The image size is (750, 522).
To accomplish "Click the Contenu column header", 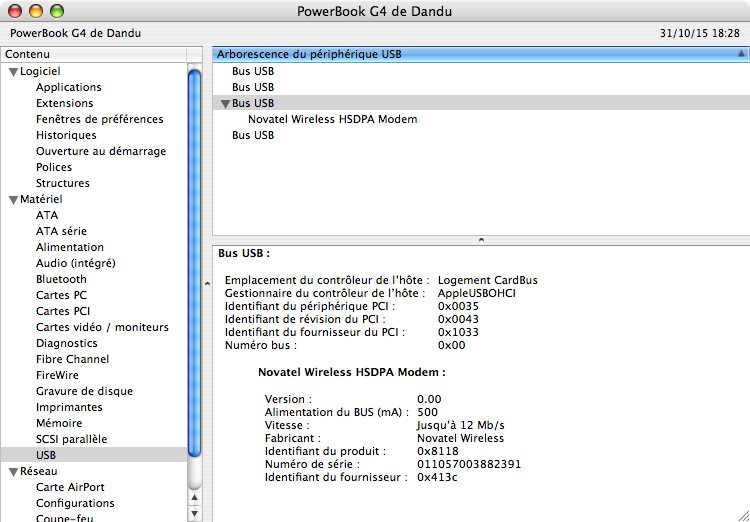I will (x=94, y=54).
